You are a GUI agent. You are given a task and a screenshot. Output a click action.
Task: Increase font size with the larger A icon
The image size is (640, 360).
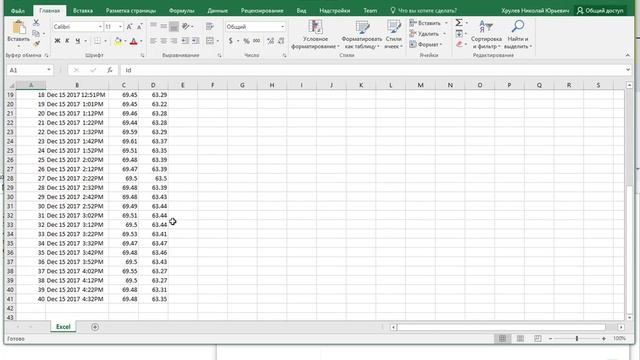point(129,27)
